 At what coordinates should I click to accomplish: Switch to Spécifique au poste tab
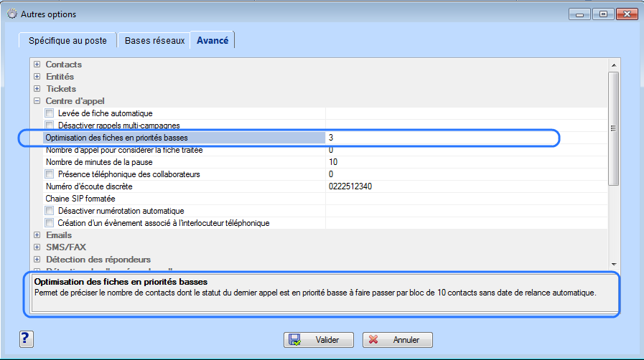pos(67,41)
